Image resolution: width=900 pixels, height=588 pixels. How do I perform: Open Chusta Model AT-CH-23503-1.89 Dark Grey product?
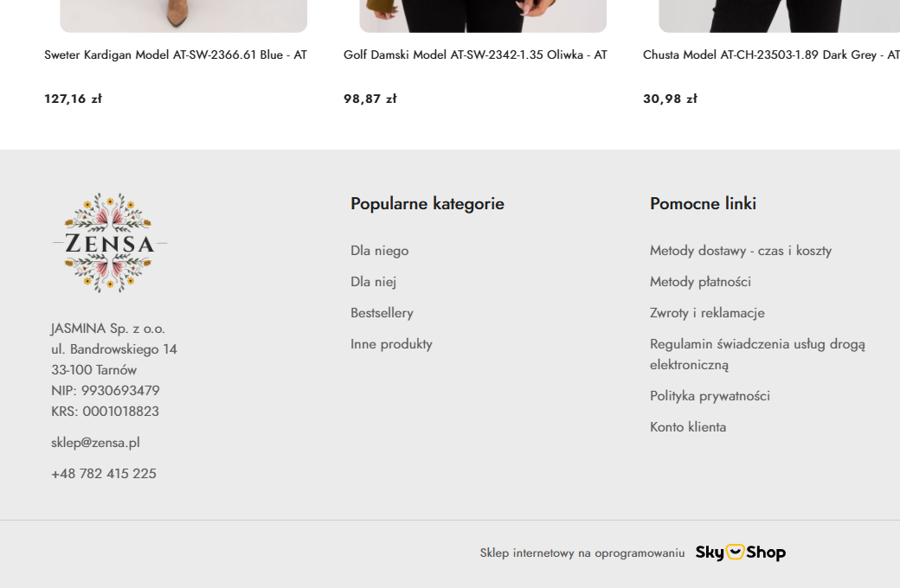point(771,55)
